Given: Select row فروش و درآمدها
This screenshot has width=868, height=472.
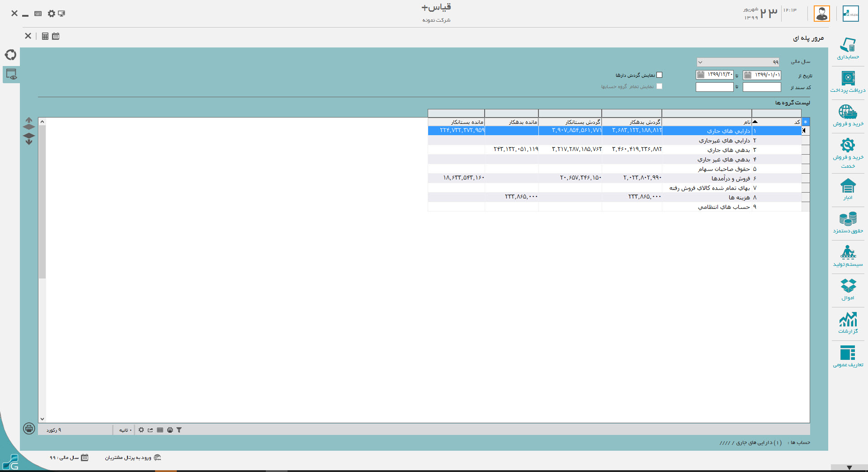Looking at the screenshot, I should coord(615,178).
